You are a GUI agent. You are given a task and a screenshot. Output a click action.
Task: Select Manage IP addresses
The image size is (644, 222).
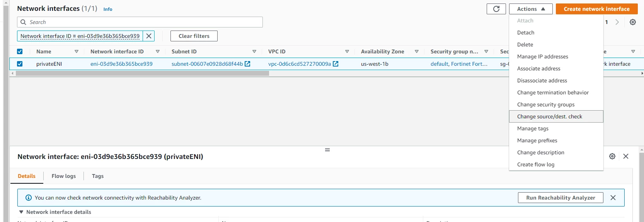(556, 56)
